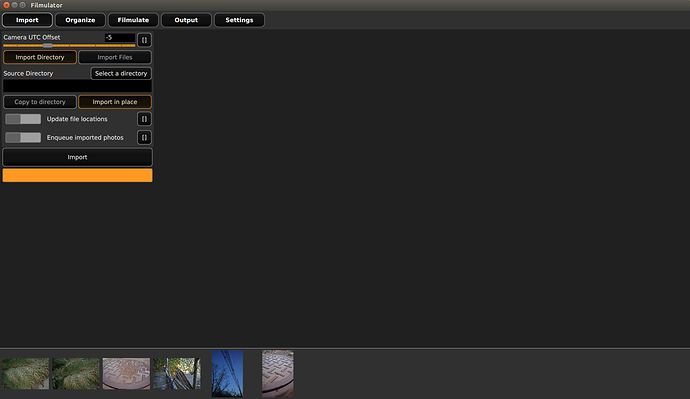Close the Filmulator window

point(6,5)
